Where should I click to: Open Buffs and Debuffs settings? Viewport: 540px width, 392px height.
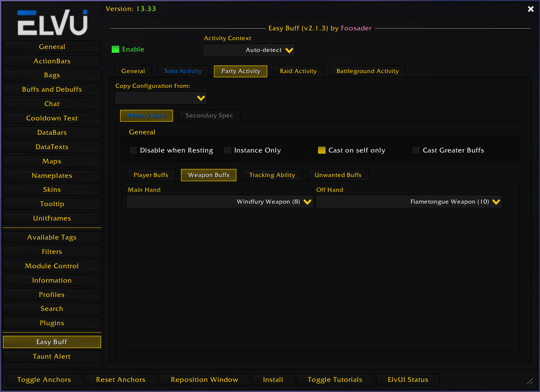(52, 90)
